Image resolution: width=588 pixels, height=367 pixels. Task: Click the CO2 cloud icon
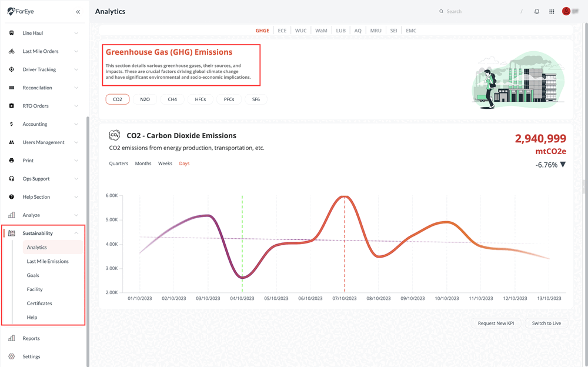click(x=115, y=135)
